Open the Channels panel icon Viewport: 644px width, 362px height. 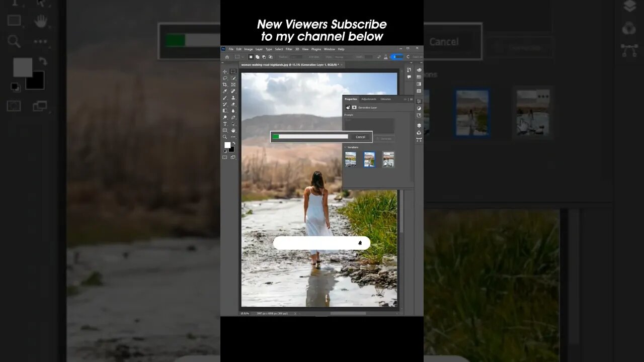pyautogui.click(x=419, y=132)
